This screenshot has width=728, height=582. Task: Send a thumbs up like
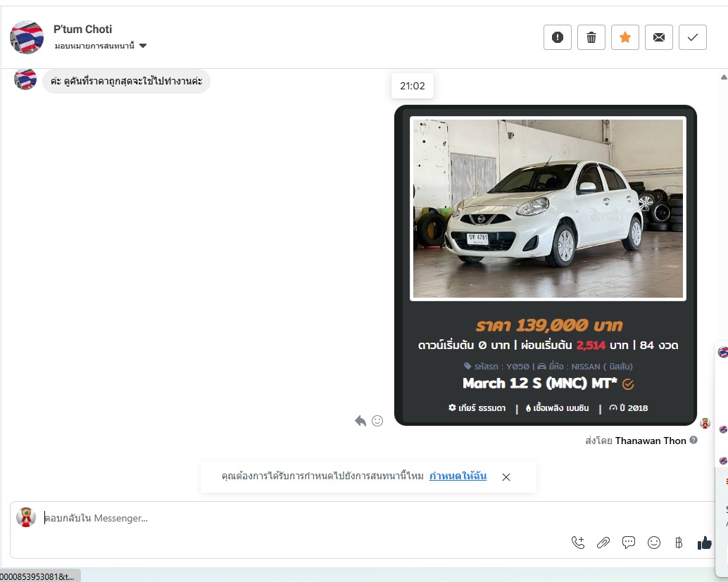click(704, 543)
